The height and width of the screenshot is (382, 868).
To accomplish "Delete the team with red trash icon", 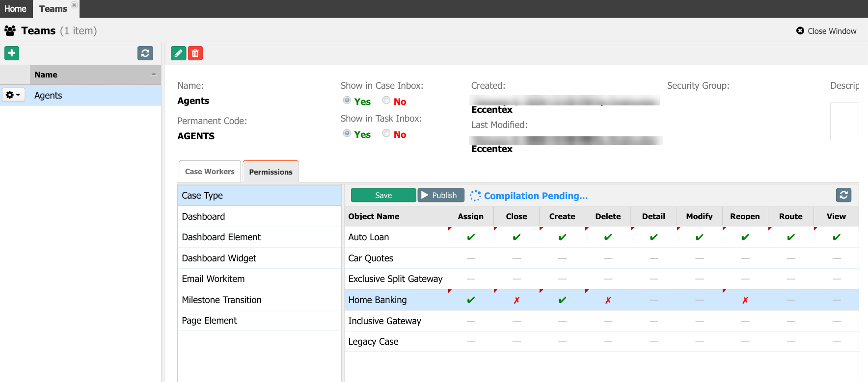I will [x=195, y=53].
